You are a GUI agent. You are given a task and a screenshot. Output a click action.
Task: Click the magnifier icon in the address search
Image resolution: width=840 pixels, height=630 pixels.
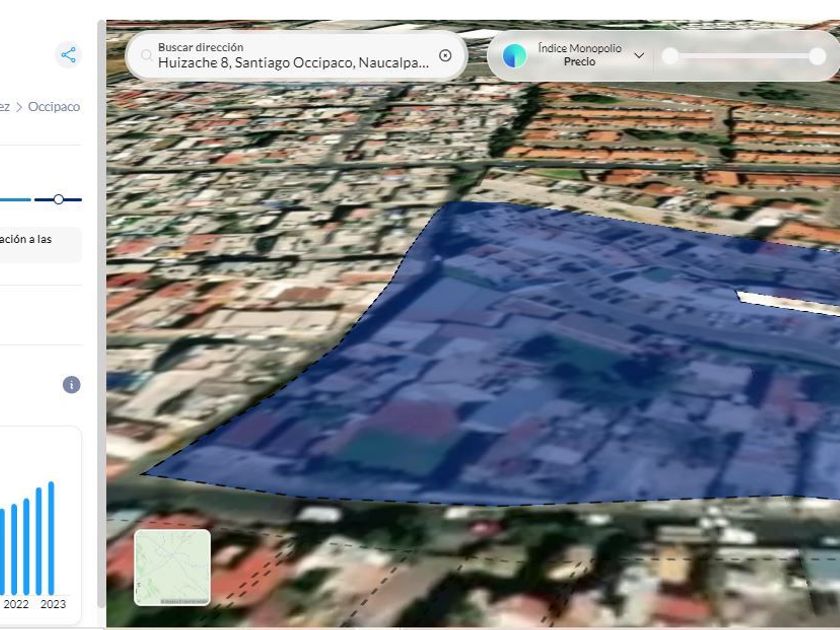pyautogui.click(x=146, y=56)
